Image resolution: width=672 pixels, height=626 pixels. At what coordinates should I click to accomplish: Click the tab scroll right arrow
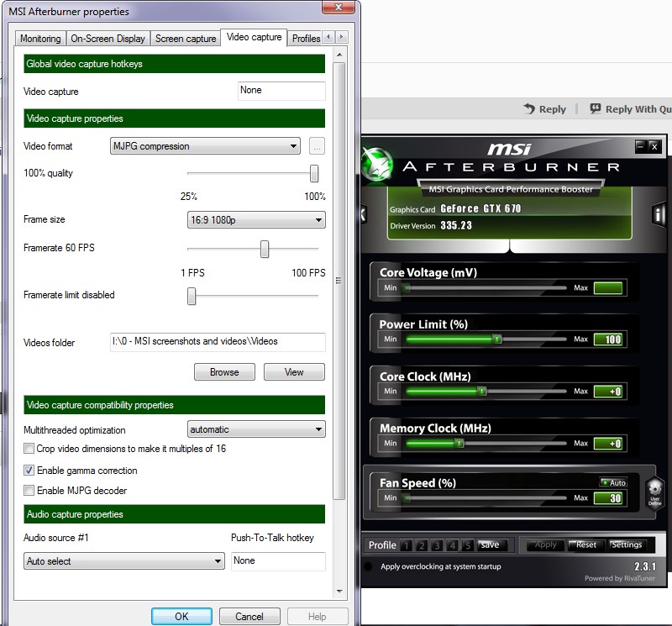coord(341,37)
